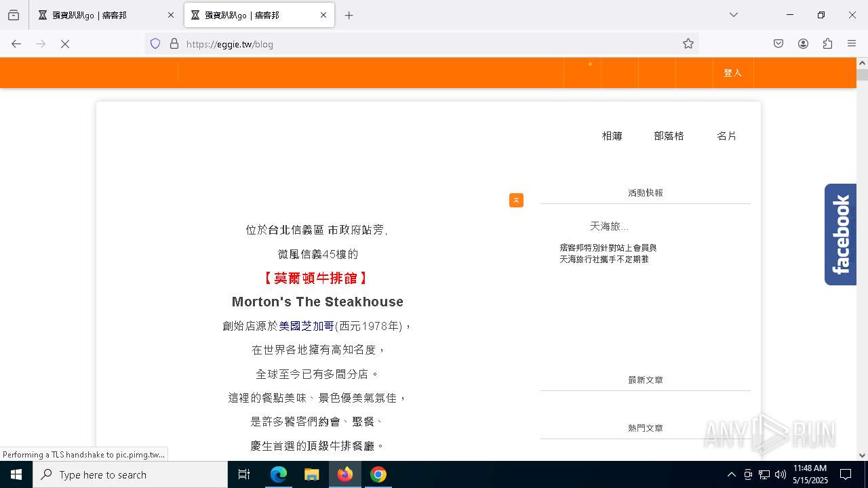868x488 pixels.
Task: Click 熱門文章 section header
Action: pyautogui.click(x=646, y=428)
